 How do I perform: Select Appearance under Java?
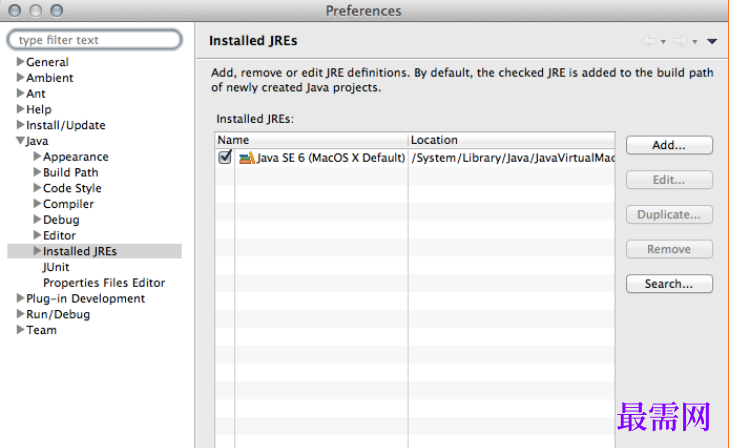76,157
